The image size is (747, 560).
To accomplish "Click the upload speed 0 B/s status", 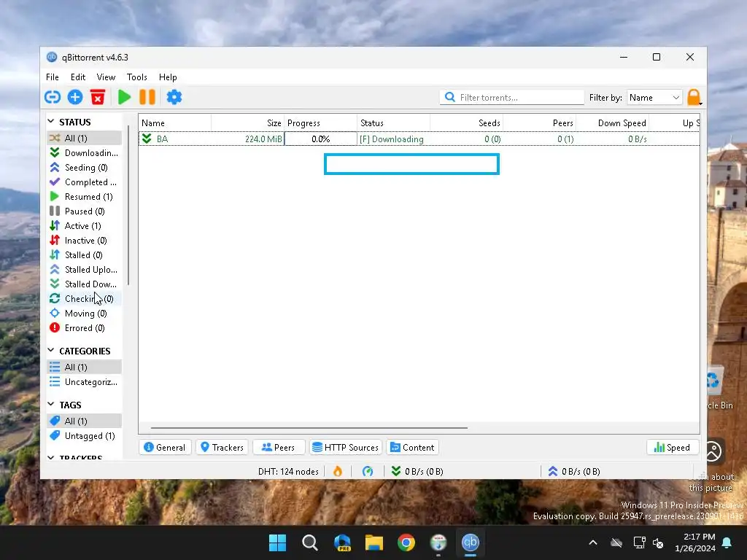I will [x=573, y=472].
